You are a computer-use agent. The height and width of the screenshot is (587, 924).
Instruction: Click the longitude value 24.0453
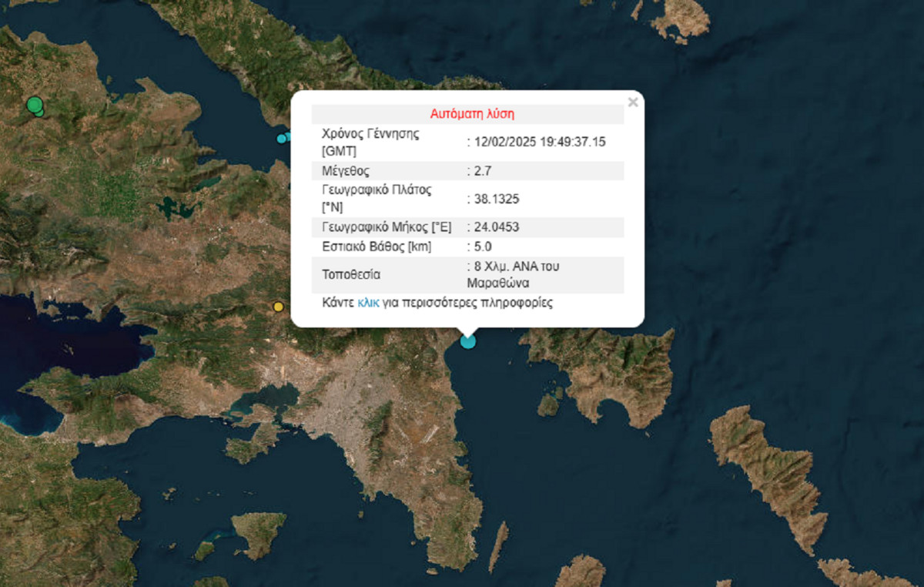click(x=497, y=227)
